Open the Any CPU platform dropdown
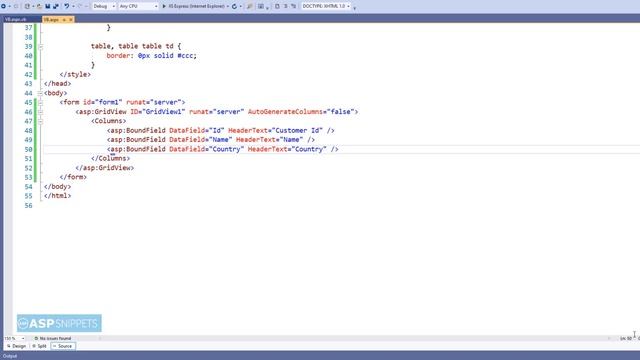The width and height of the screenshot is (640, 360). pyautogui.click(x=138, y=6)
